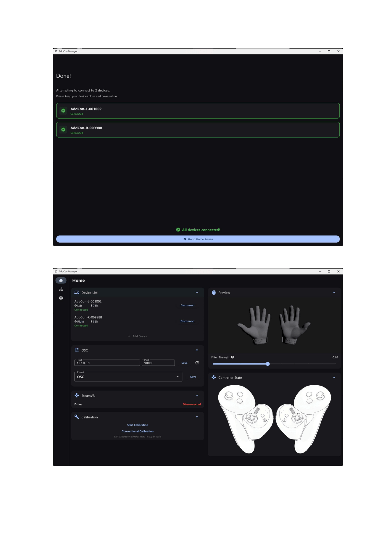Image resolution: width=392 pixels, height=554 pixels.
Task: Click the Controller State panel icon
Action: 214,377
